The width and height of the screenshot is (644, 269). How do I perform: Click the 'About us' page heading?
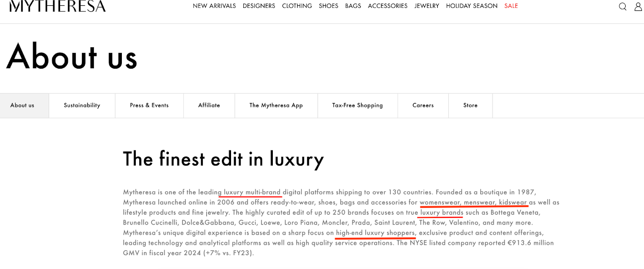coord(72,56)
